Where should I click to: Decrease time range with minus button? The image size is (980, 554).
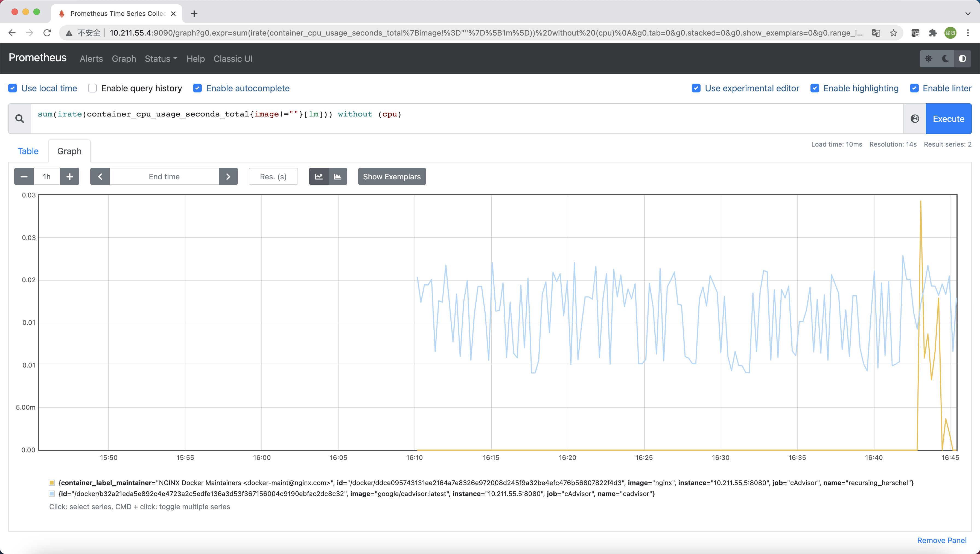(x=24, y=177)
